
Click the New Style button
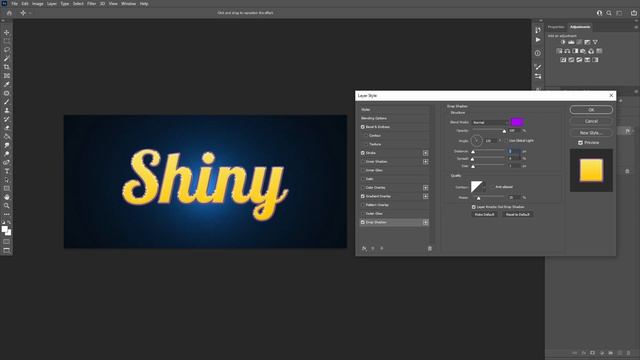pyautogui.click(x=591, y=133)
